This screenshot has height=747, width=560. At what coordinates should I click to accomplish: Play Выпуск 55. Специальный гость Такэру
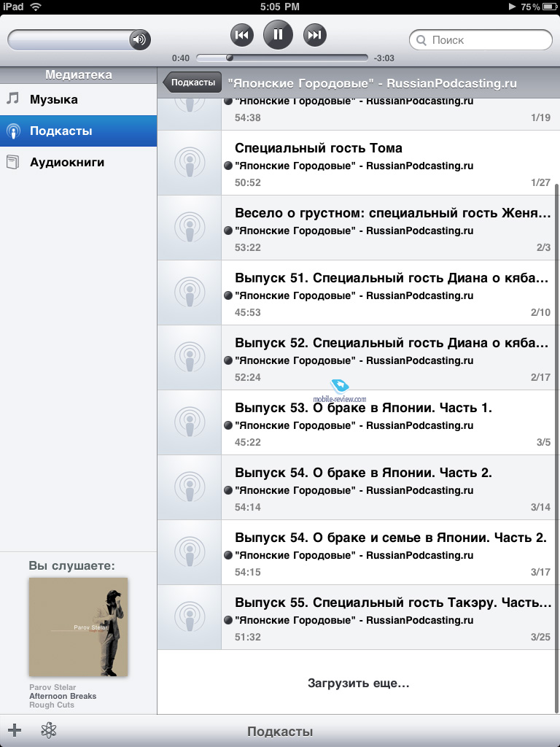pos(359,617)
